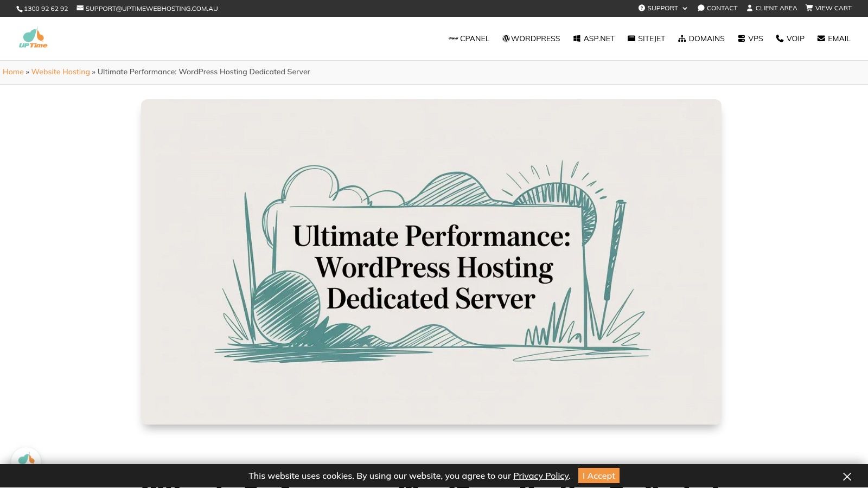The image size is (868, 488).
Task: Click the Windows icon next to ASP.NET
Action: click(577, 38)
